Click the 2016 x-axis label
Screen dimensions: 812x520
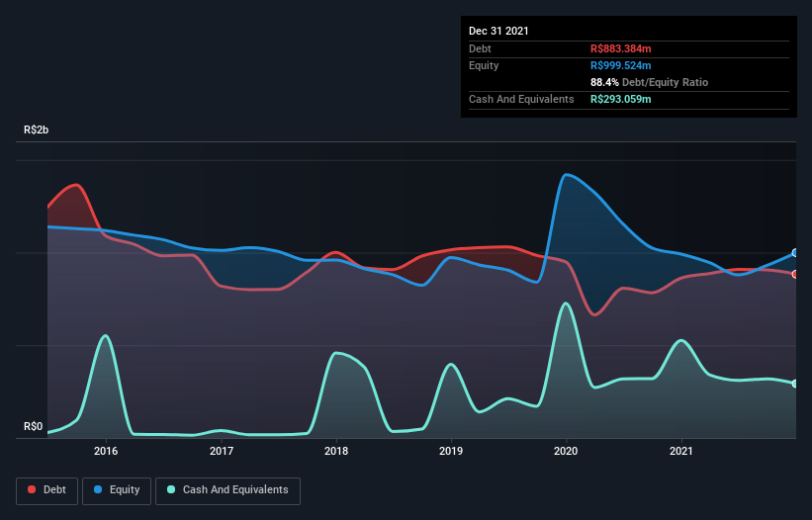tap(106, 451)
